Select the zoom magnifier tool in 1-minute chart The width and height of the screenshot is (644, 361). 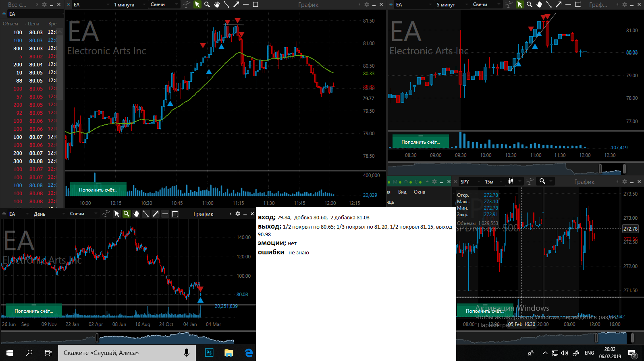[x=207, y=4]
